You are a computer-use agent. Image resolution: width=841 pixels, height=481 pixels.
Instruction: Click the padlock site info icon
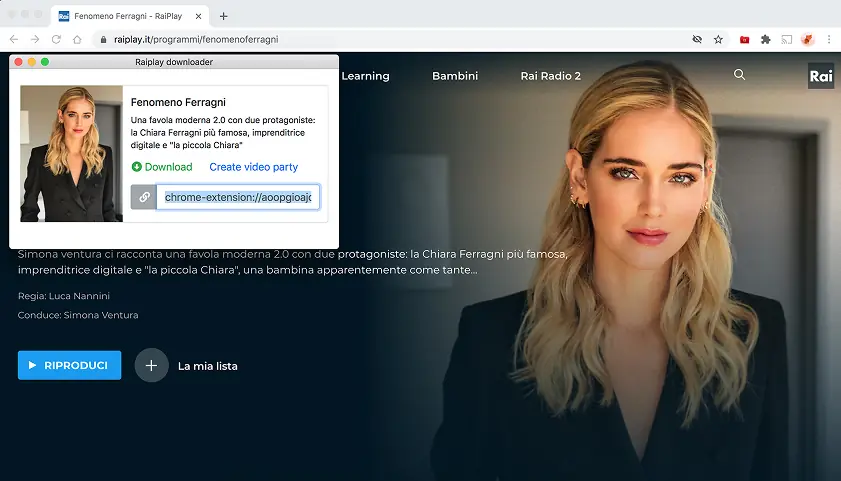104,39
